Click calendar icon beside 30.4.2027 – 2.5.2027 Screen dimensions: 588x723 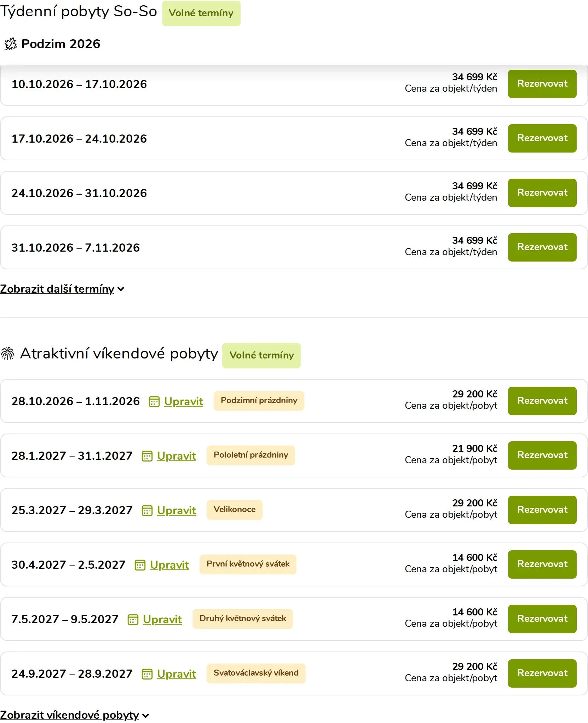140,565
